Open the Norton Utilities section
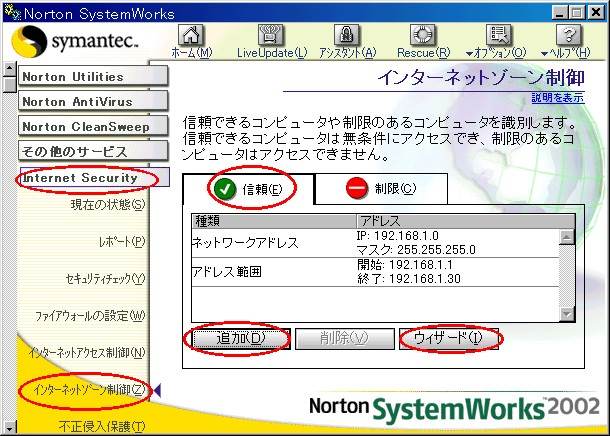 [93, 76]
